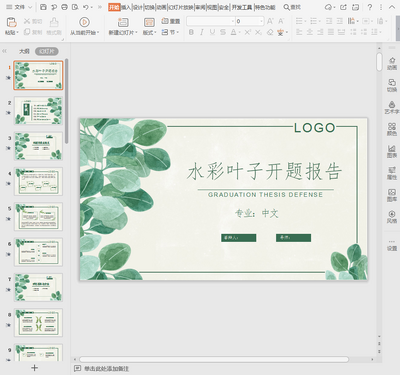Viewport: 400px width, 375px height.
Task: Click the slide title 水彩叶子开题报告
Action: 264,171
